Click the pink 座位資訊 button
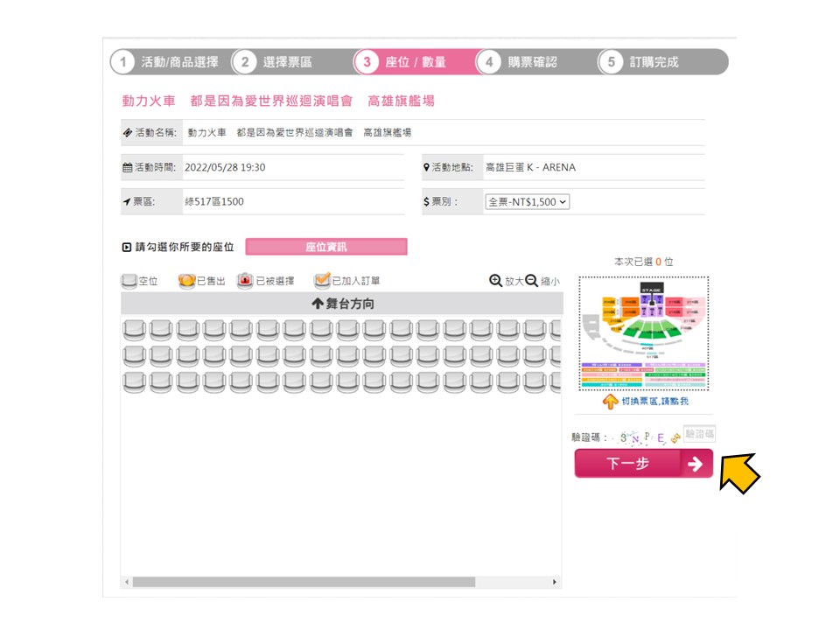This screenshot has height=630, width=840. coord(326,247)
